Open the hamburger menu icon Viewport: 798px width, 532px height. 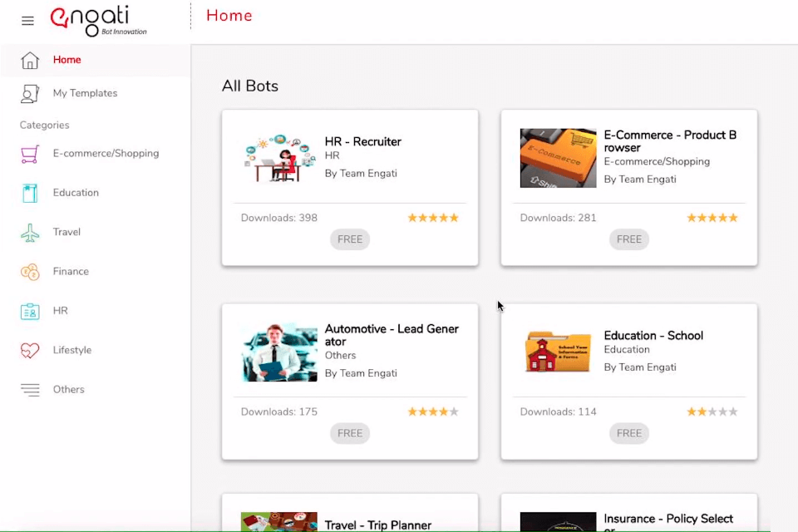27,21
